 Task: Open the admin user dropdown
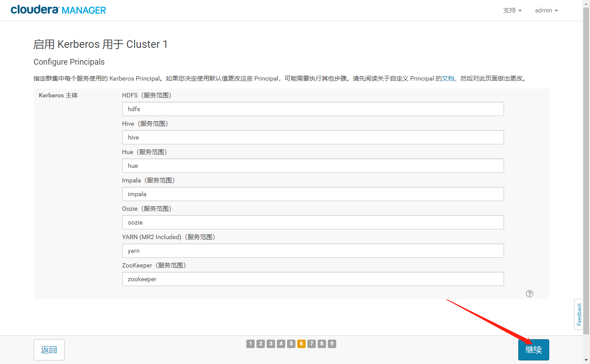point(546,10)
